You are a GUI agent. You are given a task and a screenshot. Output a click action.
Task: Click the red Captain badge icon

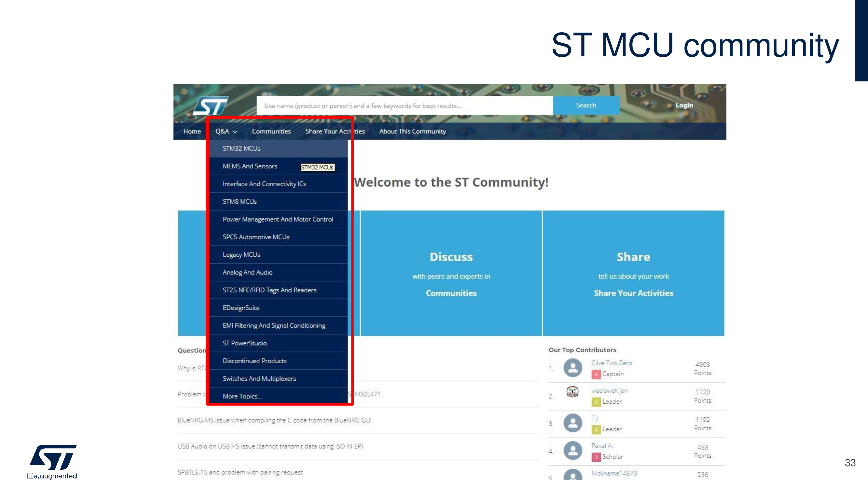click(596, 374)
